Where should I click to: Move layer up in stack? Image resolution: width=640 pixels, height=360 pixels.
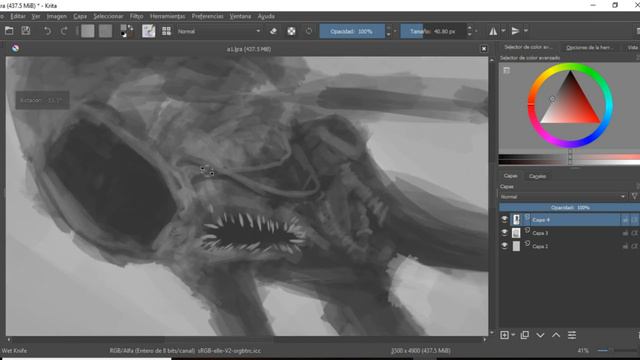[x=556, y=335]
